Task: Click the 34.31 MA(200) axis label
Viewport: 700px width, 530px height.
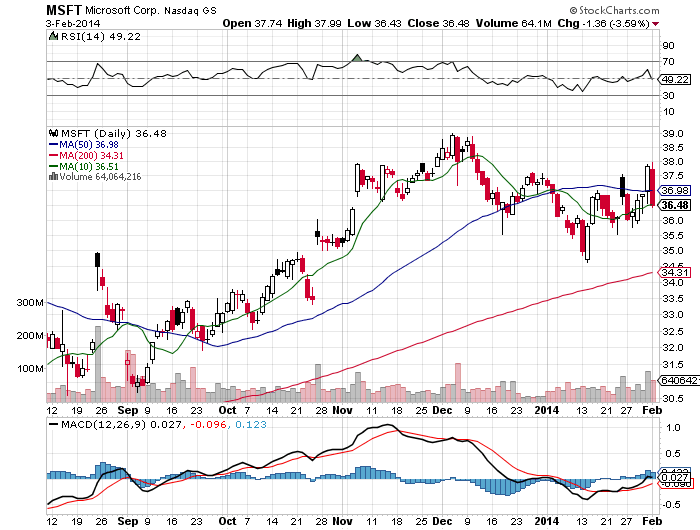Action: (676, 271)
